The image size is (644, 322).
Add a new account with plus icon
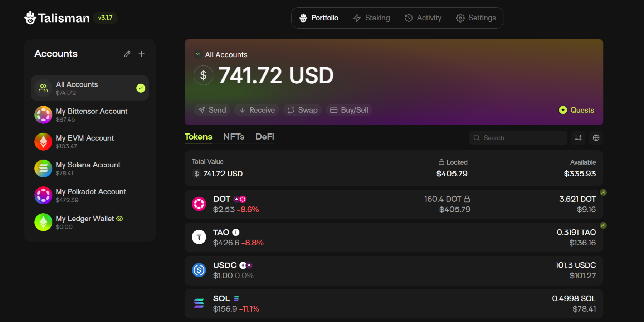tap(142, 54)
